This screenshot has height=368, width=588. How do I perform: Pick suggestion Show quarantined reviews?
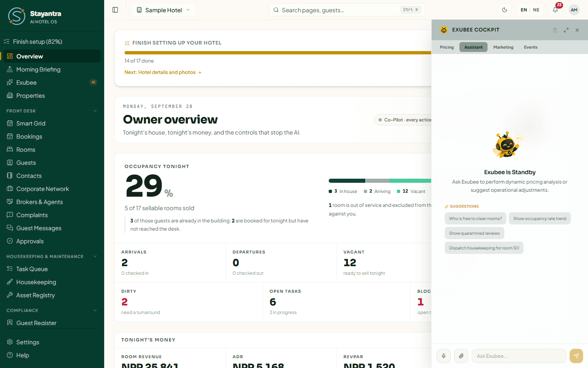(x=474, y=233)
